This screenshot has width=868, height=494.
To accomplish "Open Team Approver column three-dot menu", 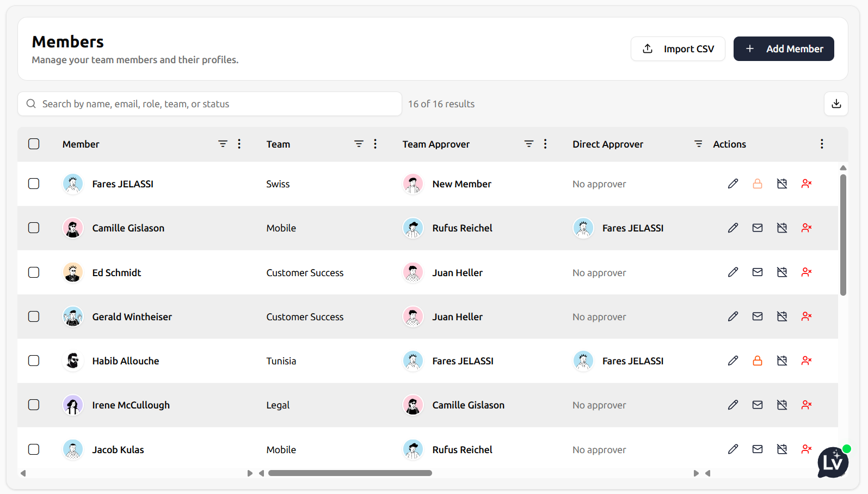I will 545,144.
